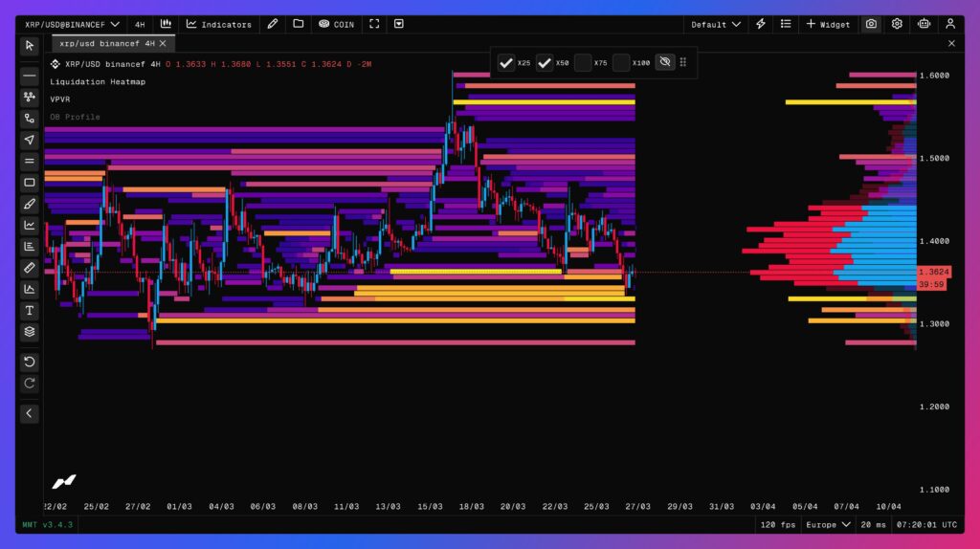This screenshot has height=549, width=980.
Task: Open the robot bot icon
Action: pyautogui.click(x=924, y=24)
